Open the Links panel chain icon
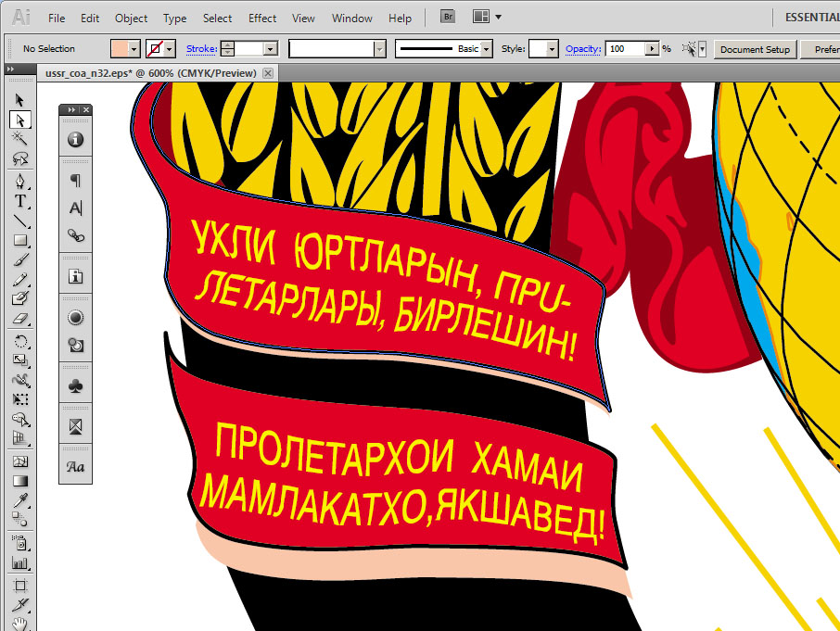The height and width of the screenshot is (631, 840). (75, 235)
